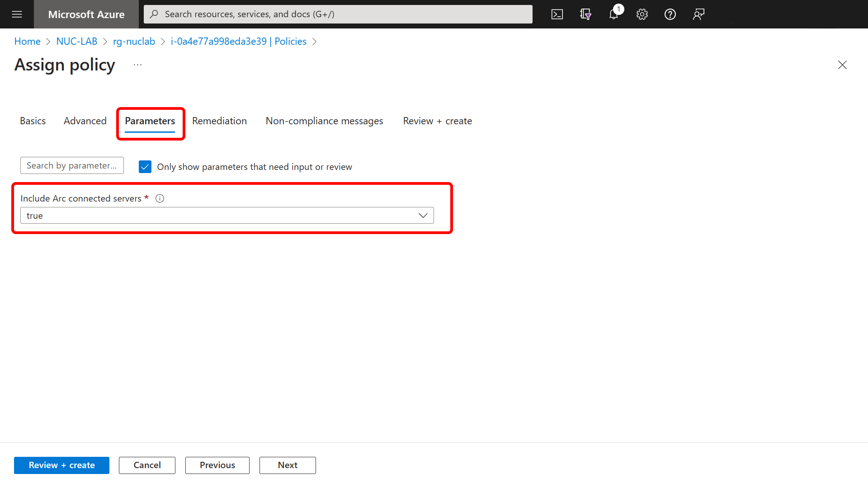Follow the Home breadcrumb link
The image size is (868, 488).
[x=27, y=42]
